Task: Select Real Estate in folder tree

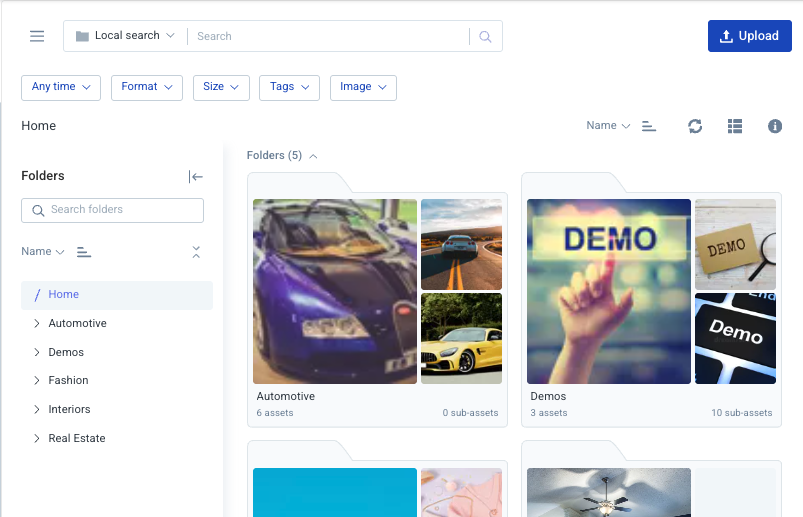Action: (77, 438)
